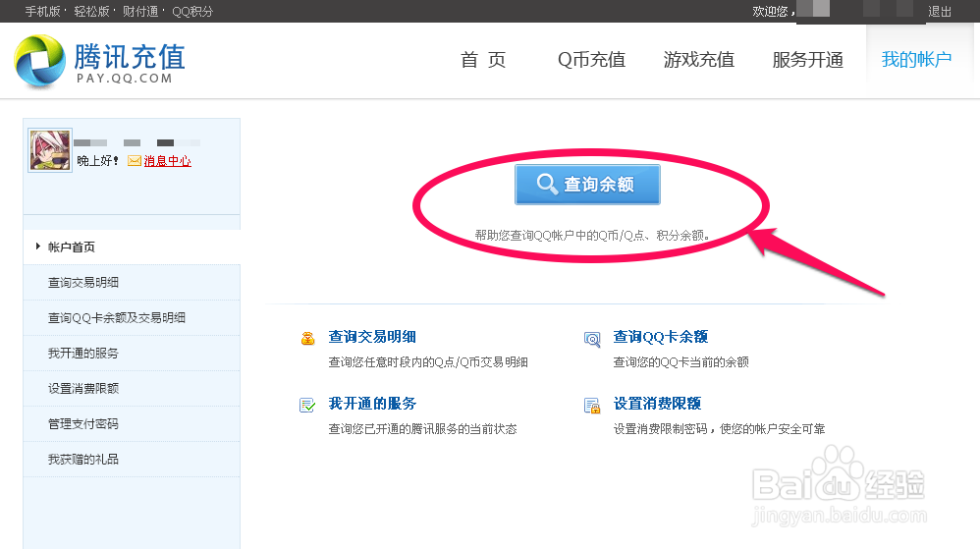Open the 设置消费限额 heading link in main area
This screenshot has width=980, height=549.
[657, 404]
